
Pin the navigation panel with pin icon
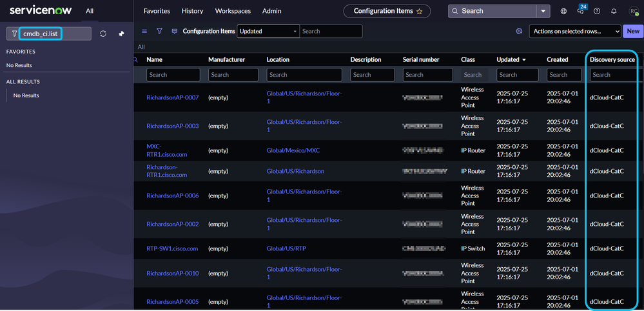[121, 34]
